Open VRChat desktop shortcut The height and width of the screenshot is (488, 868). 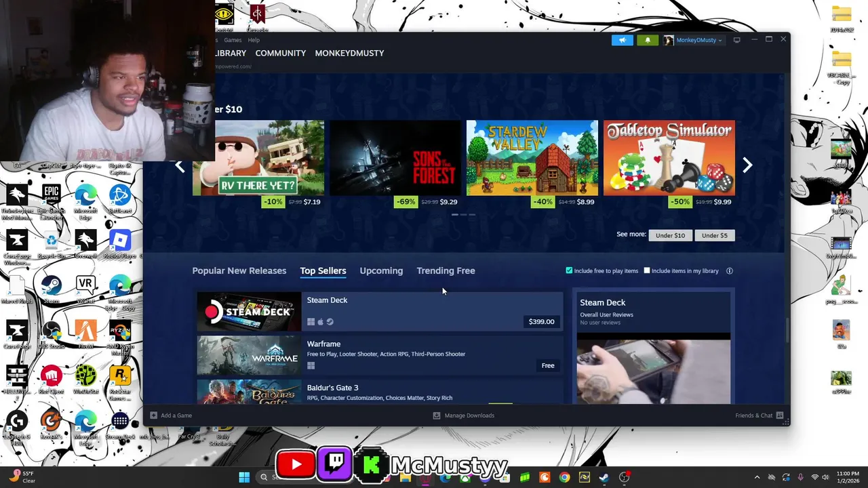(85, 289)
